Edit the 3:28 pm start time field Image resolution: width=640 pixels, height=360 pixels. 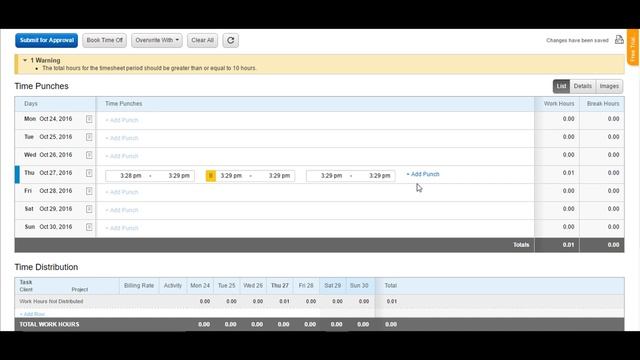click(x=131, y=176)
